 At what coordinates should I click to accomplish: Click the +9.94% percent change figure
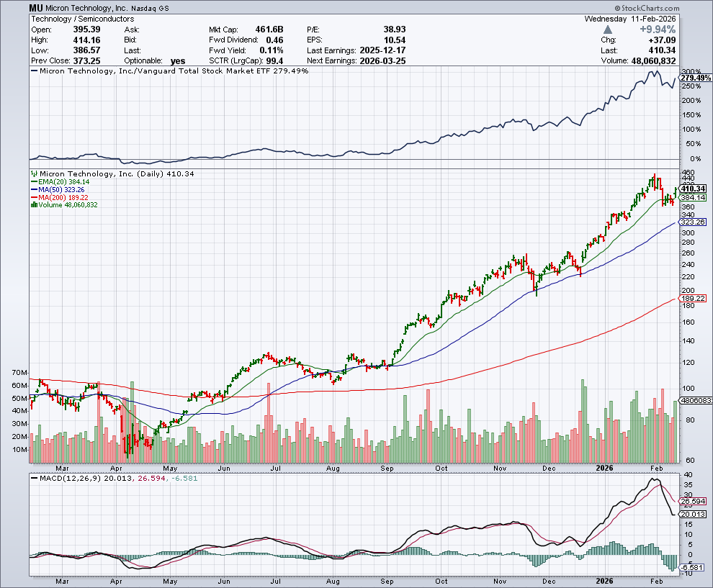658,29
